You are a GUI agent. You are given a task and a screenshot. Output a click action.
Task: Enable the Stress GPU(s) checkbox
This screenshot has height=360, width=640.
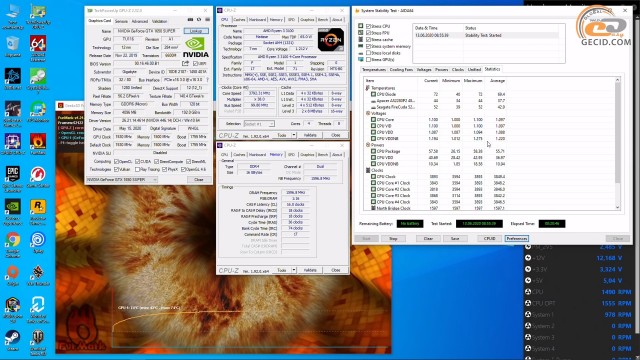369,60
